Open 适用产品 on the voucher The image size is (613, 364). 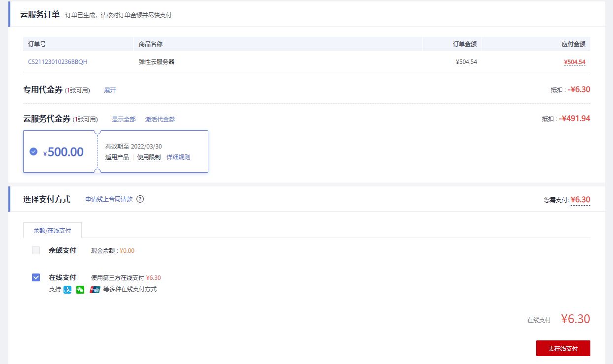pos(117,157)
